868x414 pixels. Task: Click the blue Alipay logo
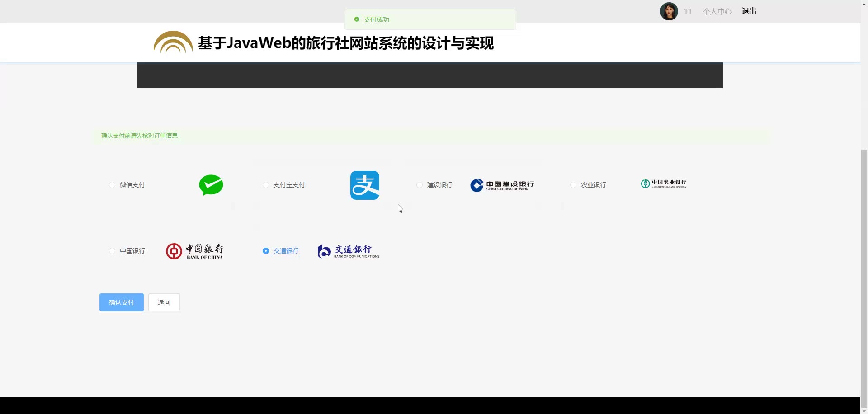pos(365,185)
